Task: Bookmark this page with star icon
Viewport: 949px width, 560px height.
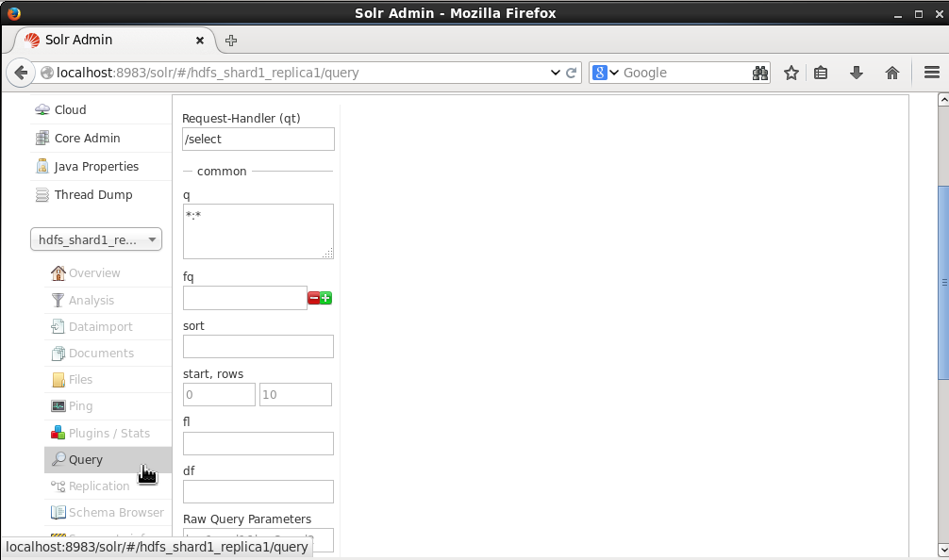Action: (x=791, y=73)
